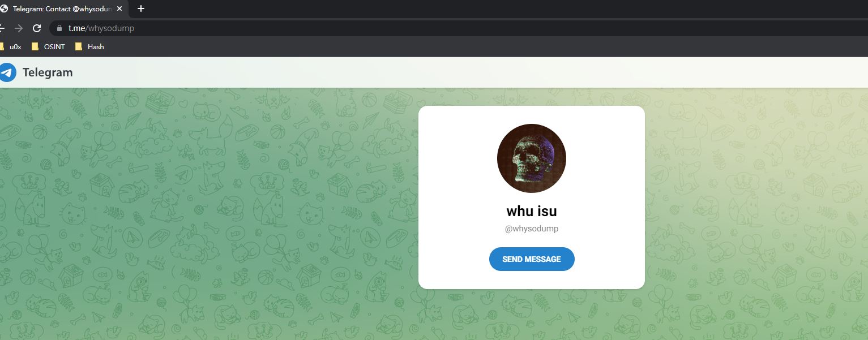
Task: Click the browser forward arrow
Action: (x=19, y=28)
